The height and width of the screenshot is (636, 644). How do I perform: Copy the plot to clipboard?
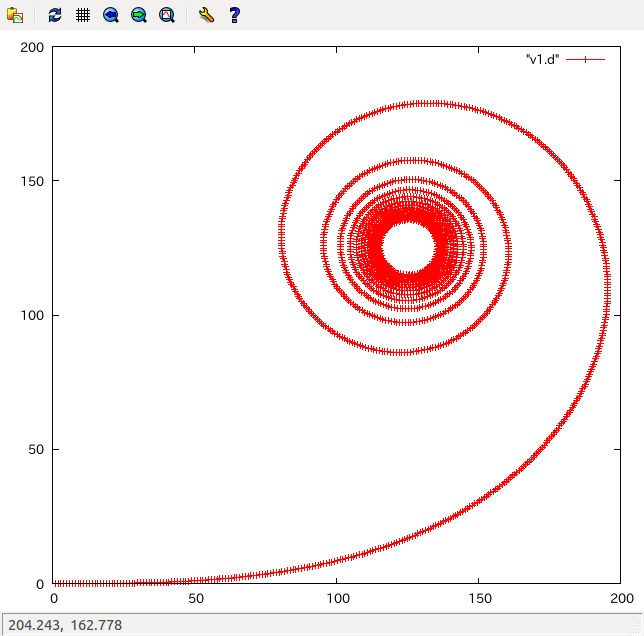point(15,15)
